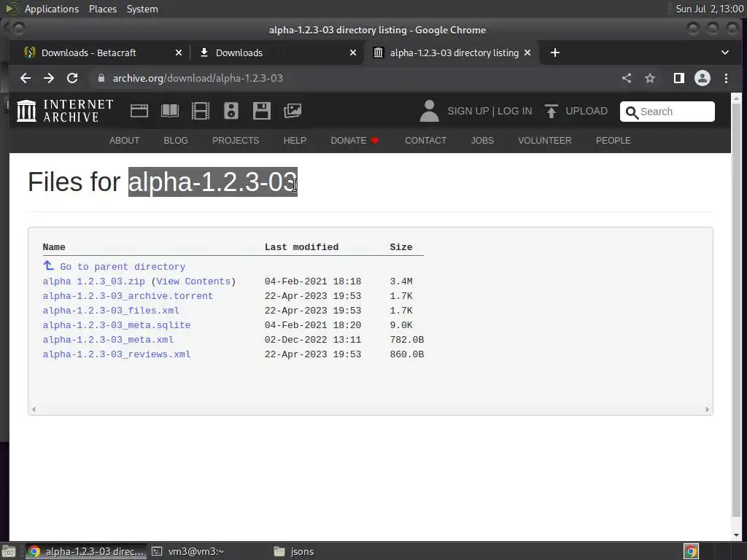The image size is (747, 560).
Task: Open the Applications menu
Action: click(x=52, y=9)
